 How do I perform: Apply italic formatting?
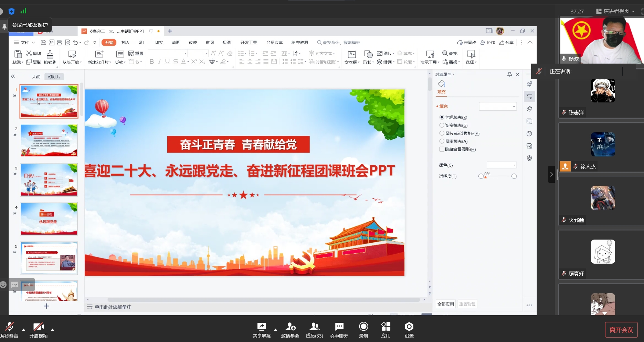click(159, 62)
